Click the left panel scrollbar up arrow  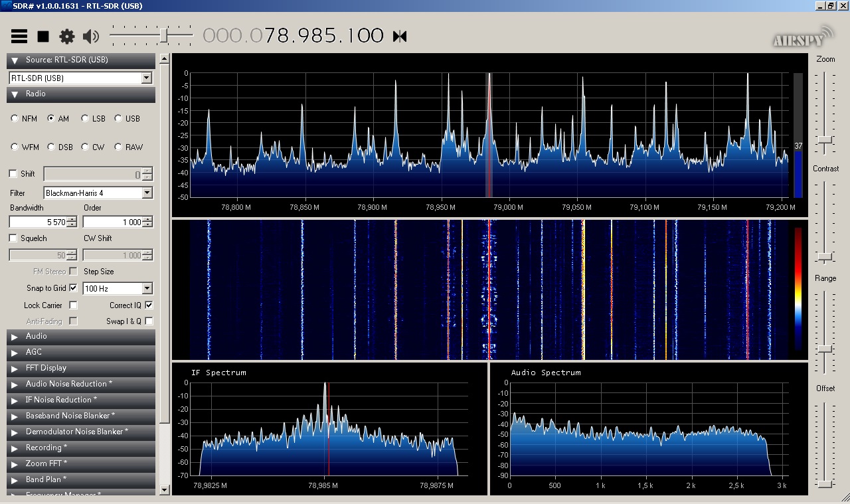tap(165, 59)
